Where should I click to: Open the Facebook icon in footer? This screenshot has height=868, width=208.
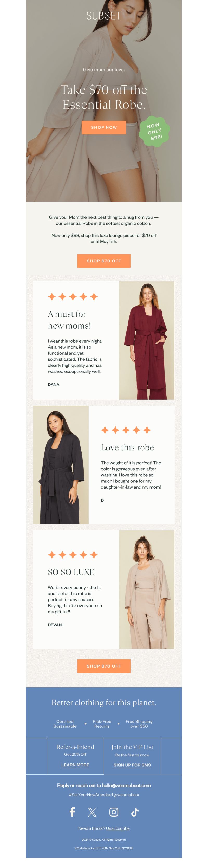coord(72,812)
